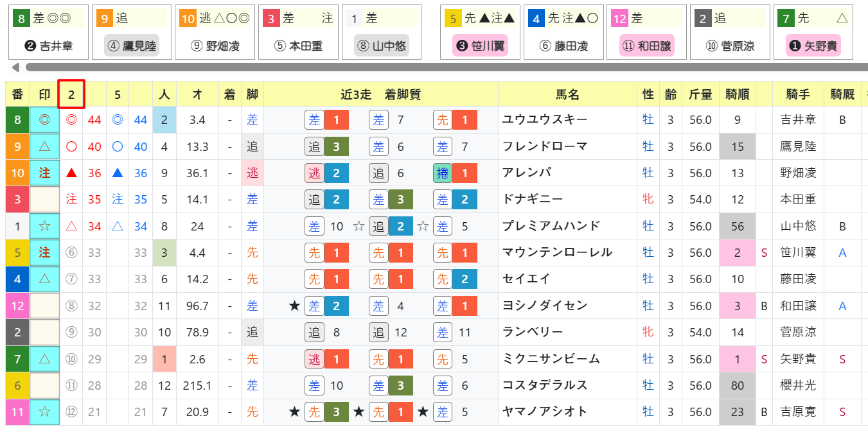Click jockey 吉原寛 in the table
Screen dimensions: 868x434
point(798,412)
